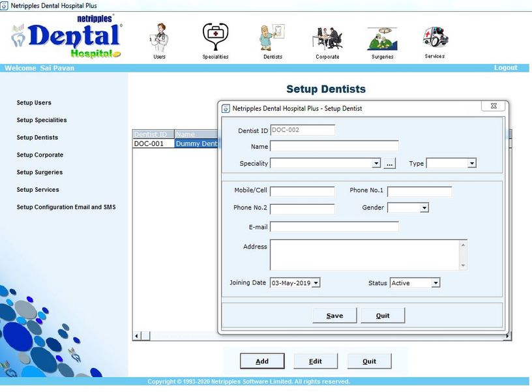The height and width of the screenshot is (392, 532).
Task: Open the Gender dropdown
Action: tap(424, 207)
